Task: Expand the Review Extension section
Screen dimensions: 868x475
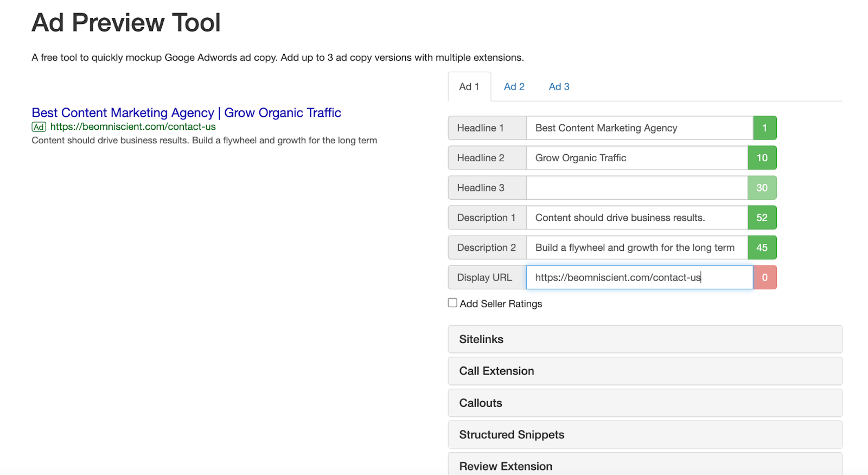Action: coord(644,466)
